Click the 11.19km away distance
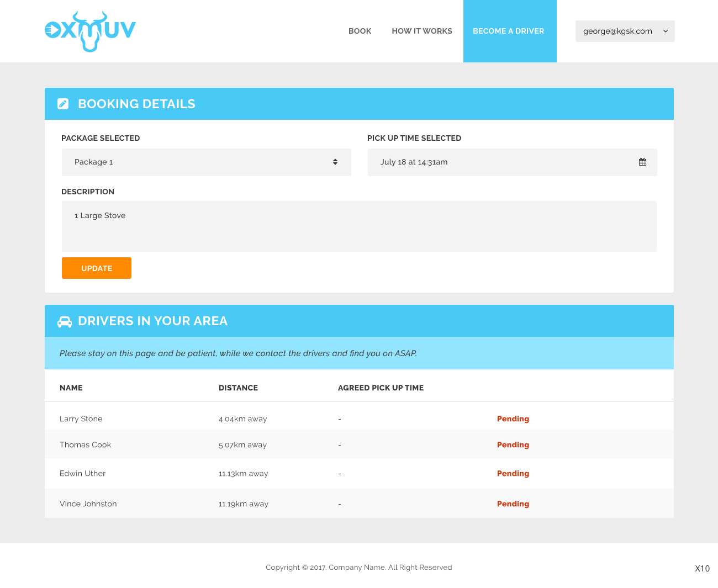The image size is (718, 588). tap(244, 504)
